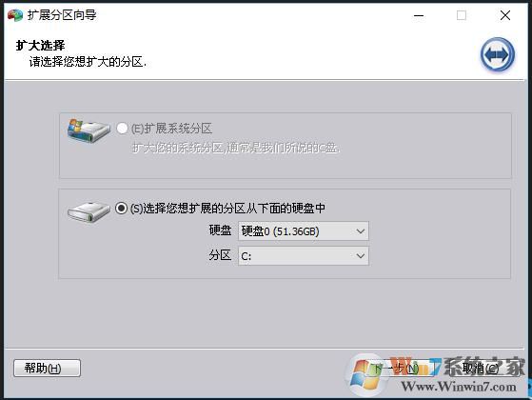
Task: Maximize the wizard window
Action: click(x=462, y=15)
